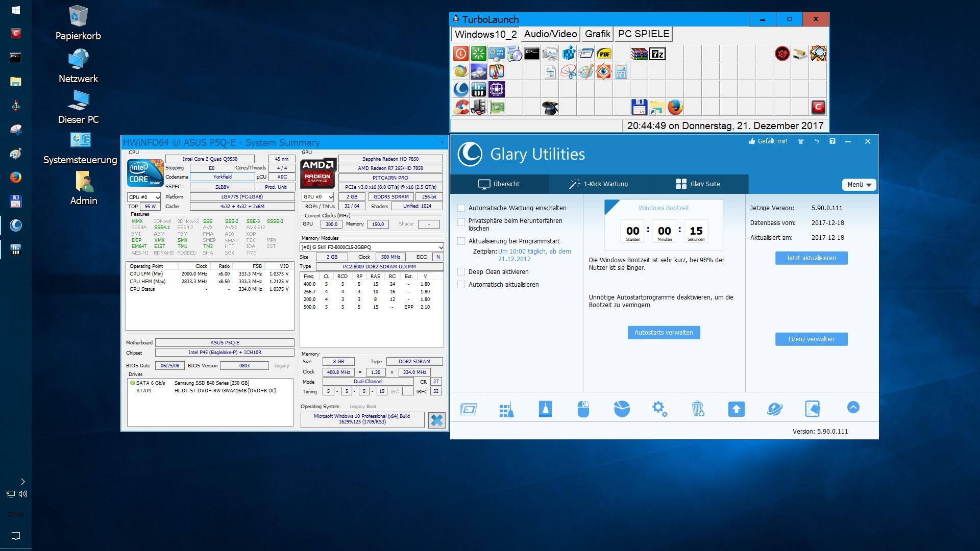
Task: Click the recycle bin file recovery icon
Action: (x=697, y=409)
